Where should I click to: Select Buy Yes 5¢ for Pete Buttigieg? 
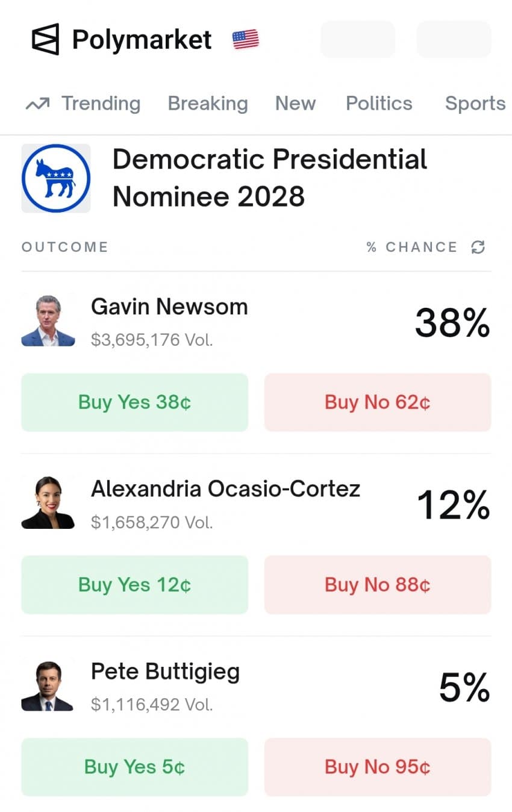coord(135,767)
